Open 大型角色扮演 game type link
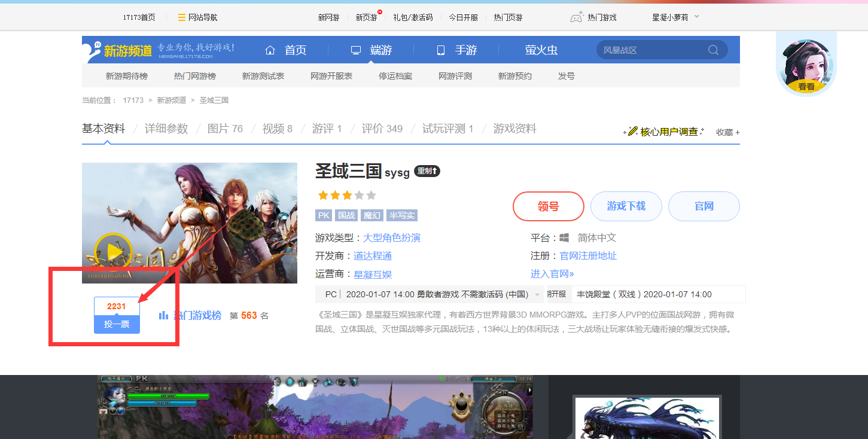868x439 pixels. click(392, 238)
